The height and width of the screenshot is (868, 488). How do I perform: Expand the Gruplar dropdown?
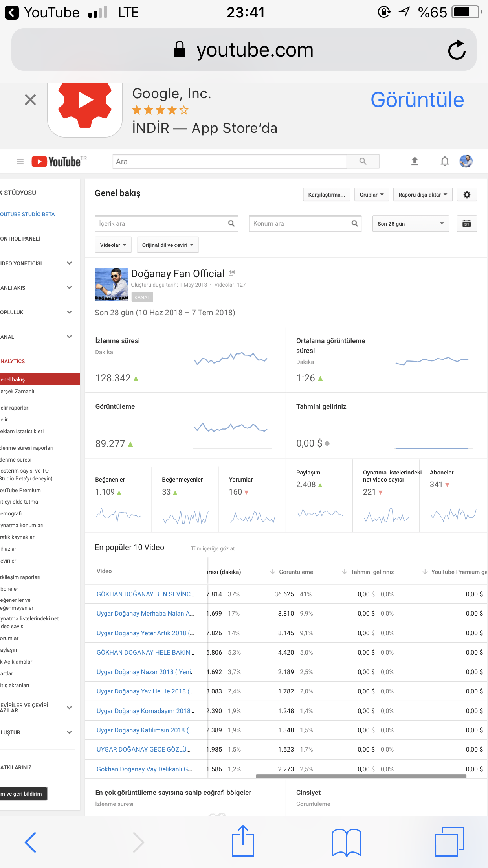coord(372,195)
